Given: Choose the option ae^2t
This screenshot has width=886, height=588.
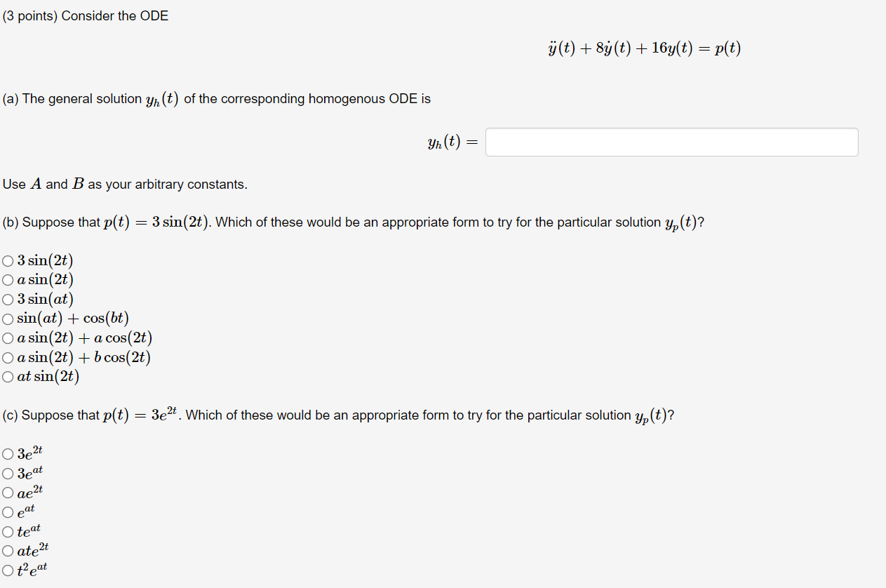Looking at the screenshot, I should pyautogui.click(x=8, y=493).
